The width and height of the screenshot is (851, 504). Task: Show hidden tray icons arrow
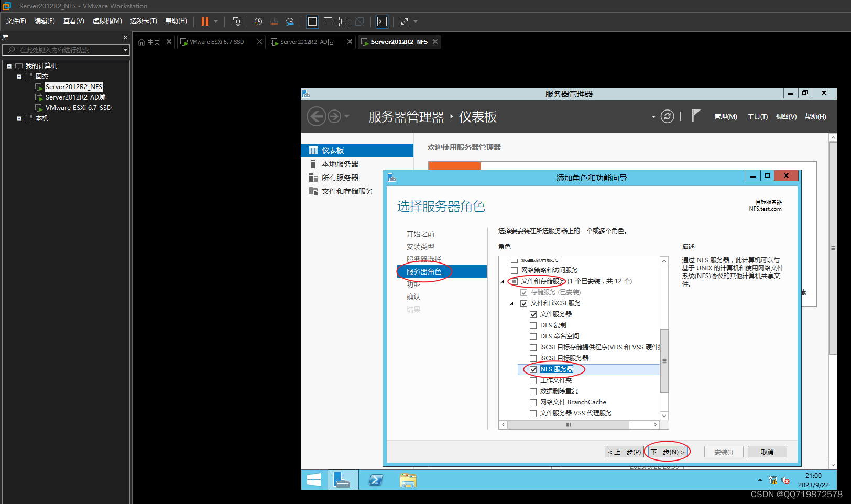(760, 480)
